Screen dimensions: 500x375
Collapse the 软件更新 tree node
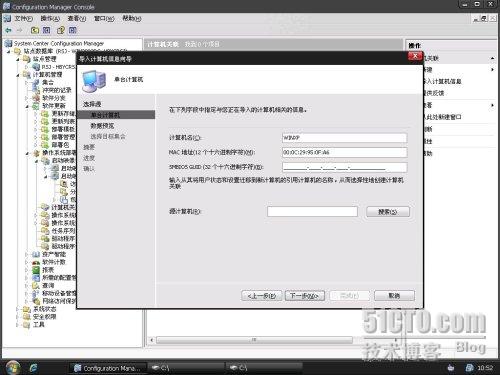pos(27,106)
